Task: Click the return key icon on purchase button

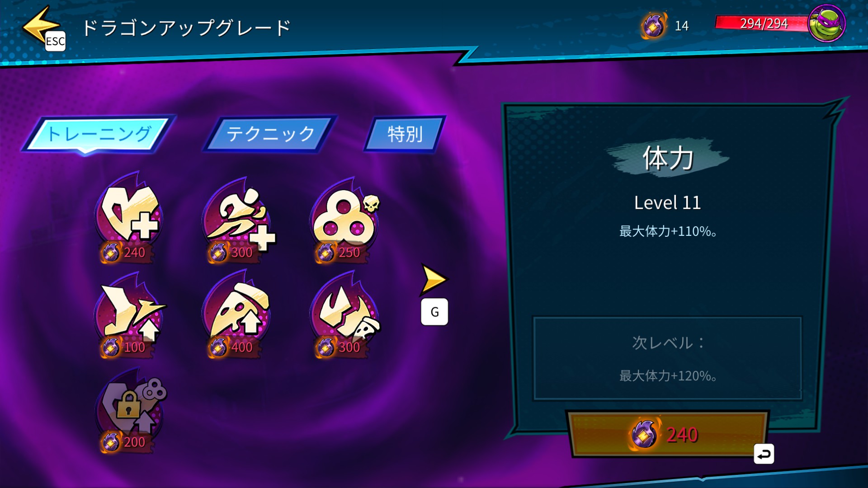Action: [764, 454]
